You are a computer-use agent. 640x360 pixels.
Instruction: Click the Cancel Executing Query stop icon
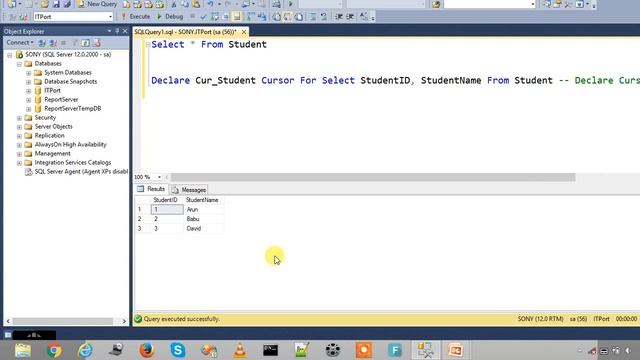pos(192,17)
